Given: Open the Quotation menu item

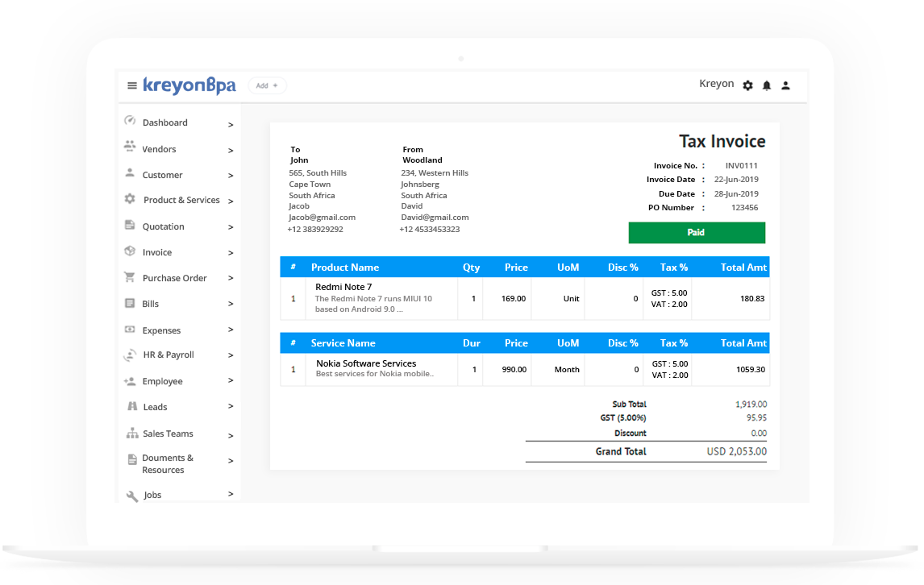Looking at the screenshot, I should pos(164,226).
